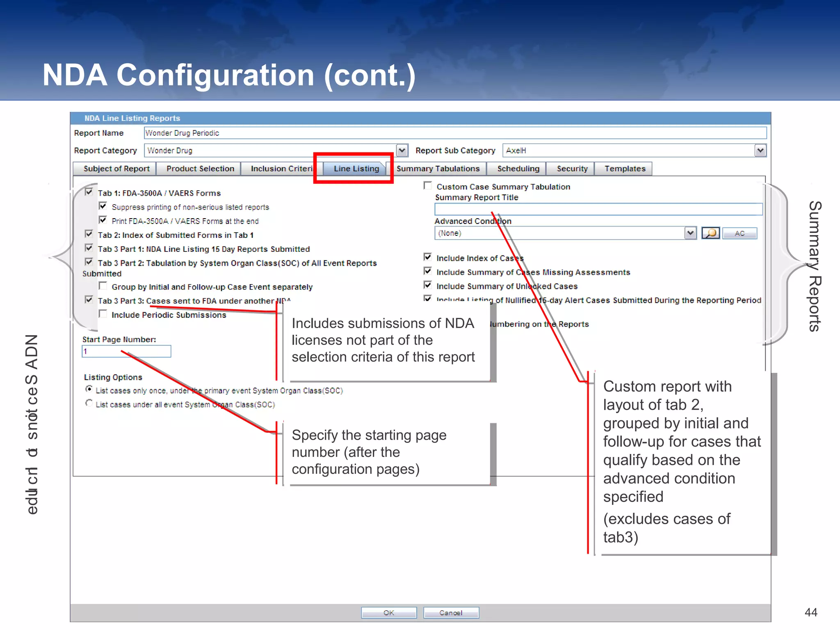Toggle Tab 3 Part 1 NDA Line Listing checkbox
840x630 pixels.
coord(89,248)
